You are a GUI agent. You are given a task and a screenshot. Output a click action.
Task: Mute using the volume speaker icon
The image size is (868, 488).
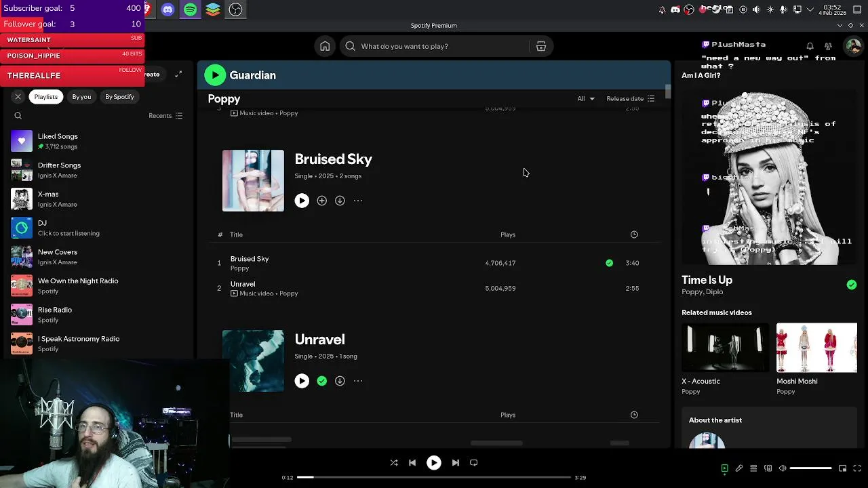point(782,468)
